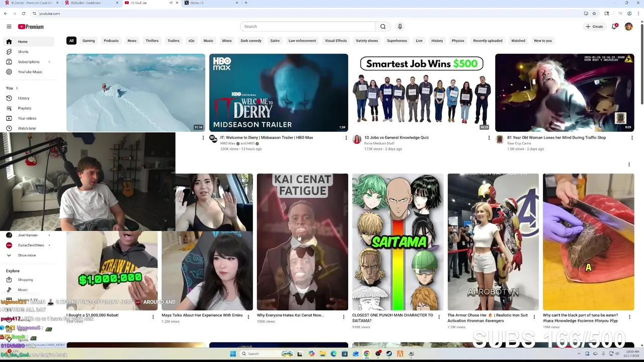Play the Welcome to Derry trailer thumbnail
This screenshot has width=644, height=362.
(x=279, y=93)
